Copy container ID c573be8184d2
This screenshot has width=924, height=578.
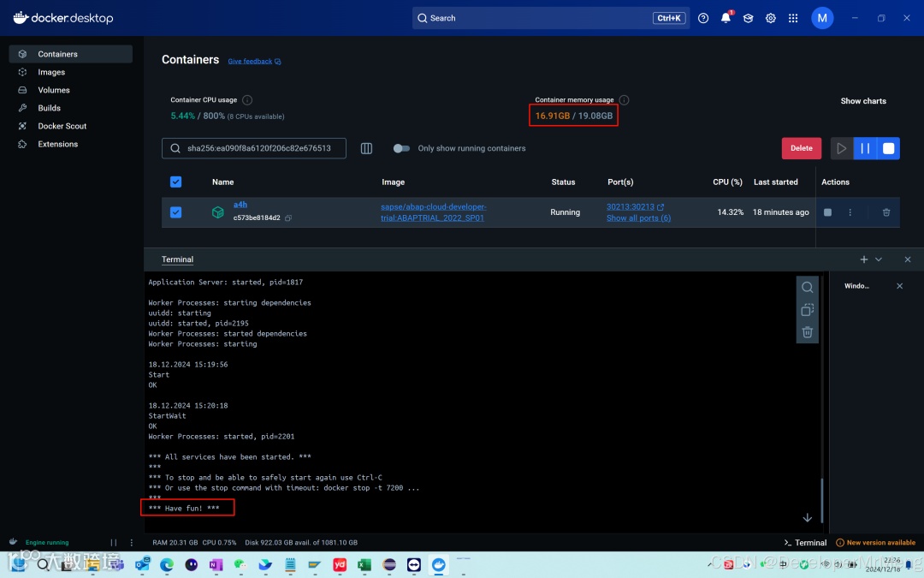point(288,217)
